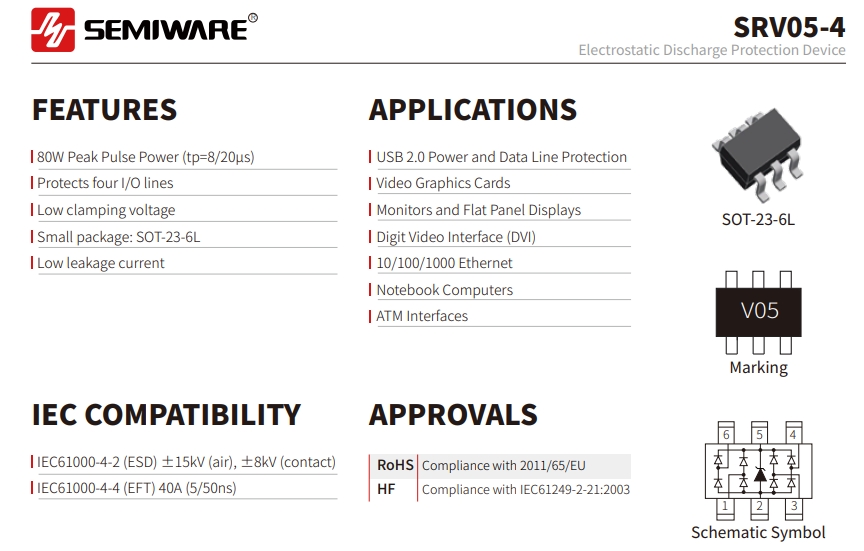
Task: Click the red Semiware logo icon
Action: 53,30
